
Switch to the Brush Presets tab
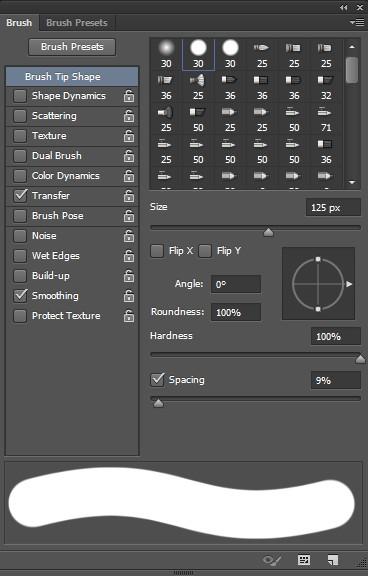(x=77, y=23)
